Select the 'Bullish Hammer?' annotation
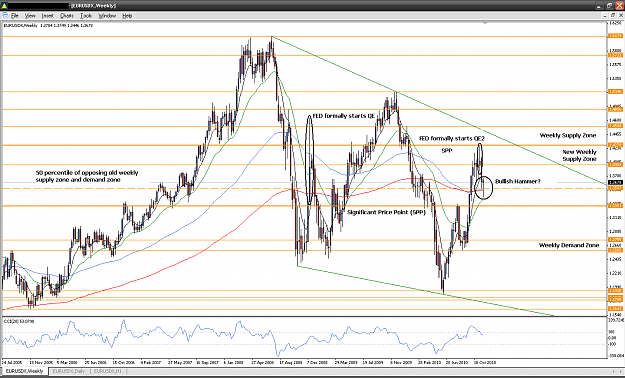This screenshot has height=378, width=625. pyautogui.click(x=518, y=181)
